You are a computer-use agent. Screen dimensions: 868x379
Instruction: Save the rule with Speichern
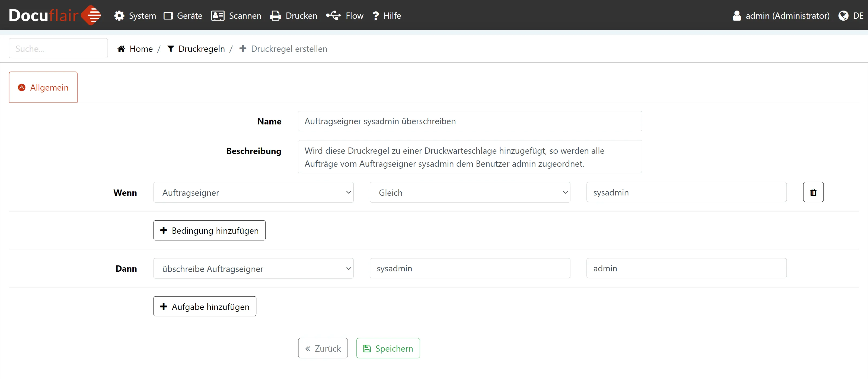click(388, 348)
